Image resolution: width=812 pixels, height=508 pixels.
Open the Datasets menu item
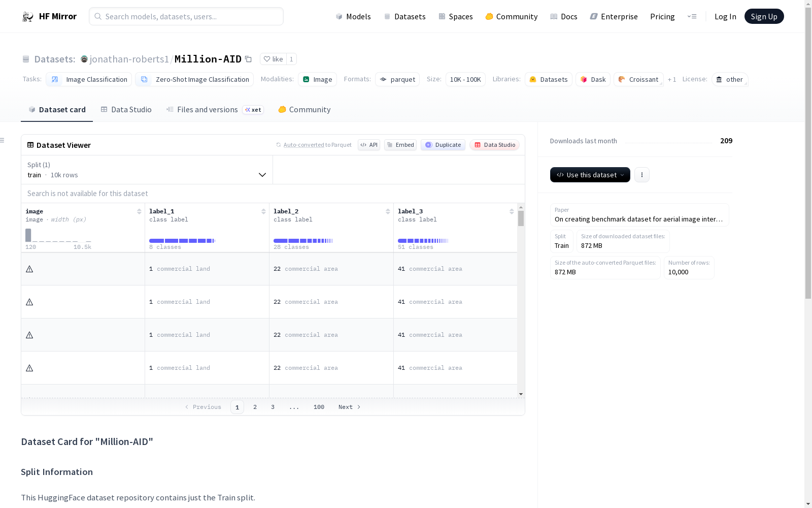(x=404, y=16)
